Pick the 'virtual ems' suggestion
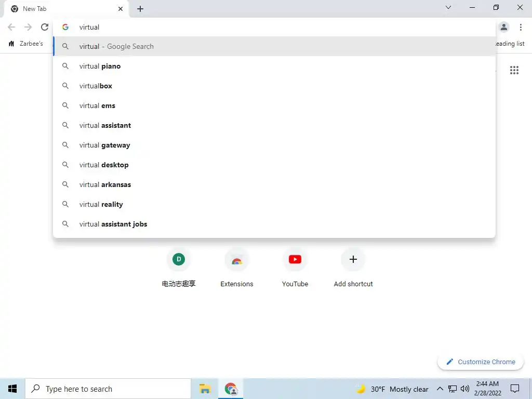 pos(274,105)
